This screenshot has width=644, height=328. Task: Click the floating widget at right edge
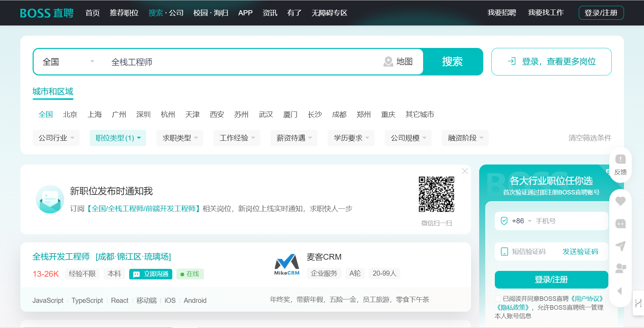click(638, 303)
